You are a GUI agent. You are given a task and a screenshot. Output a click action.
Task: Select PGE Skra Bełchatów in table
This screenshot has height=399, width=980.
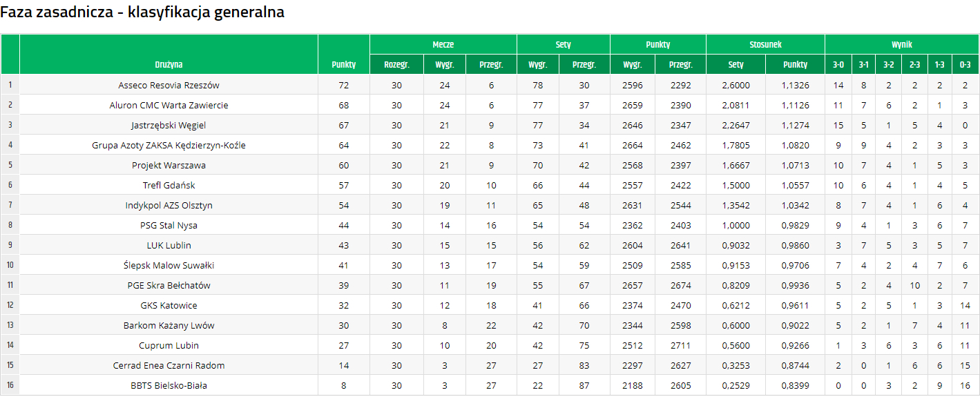point(169,285)
